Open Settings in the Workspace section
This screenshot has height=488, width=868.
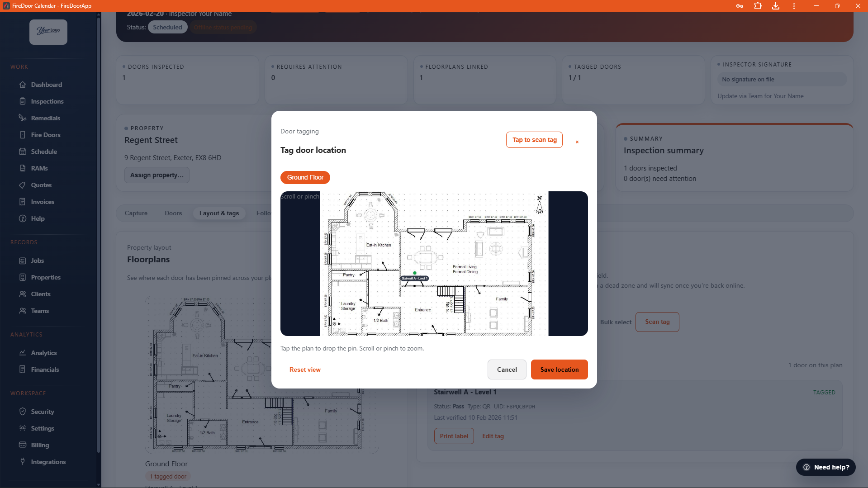click(43, 428)
